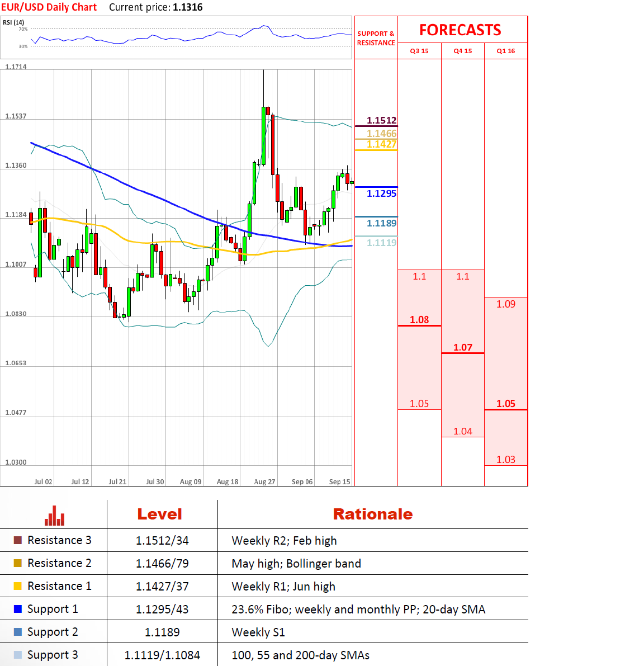The height and width of the screenshot is (666, 644).
Task: Click the rationale Weekly S1
Action: click(258, 632)
